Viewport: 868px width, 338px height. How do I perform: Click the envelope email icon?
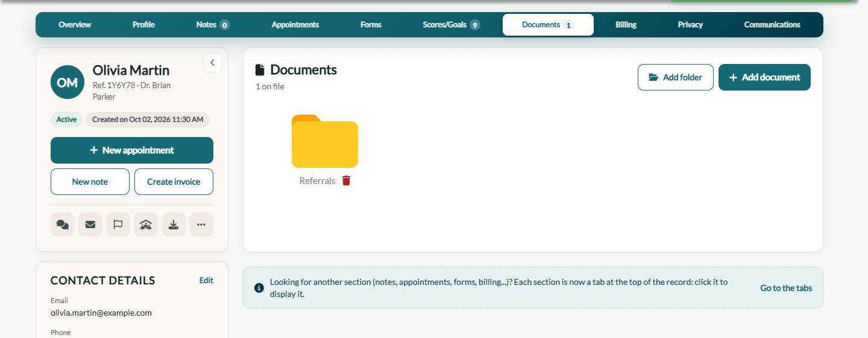[x=90, y=225]
